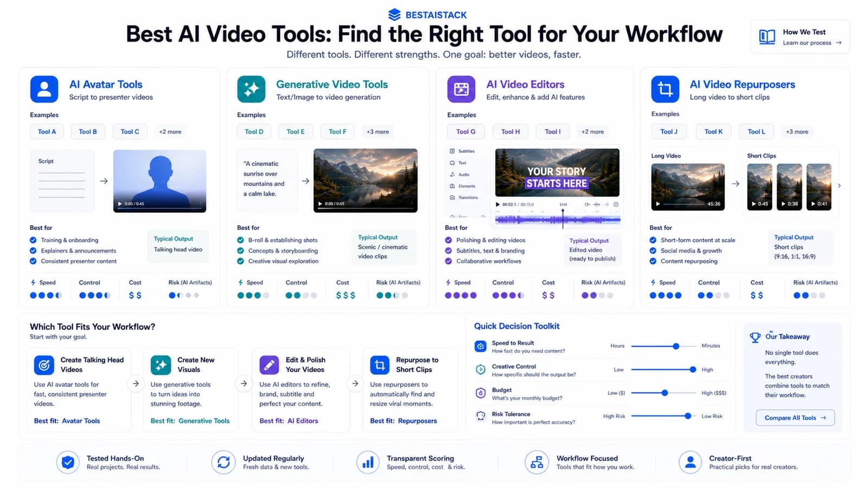Click the AI Video Repurposers crop icon

(665, 89)
